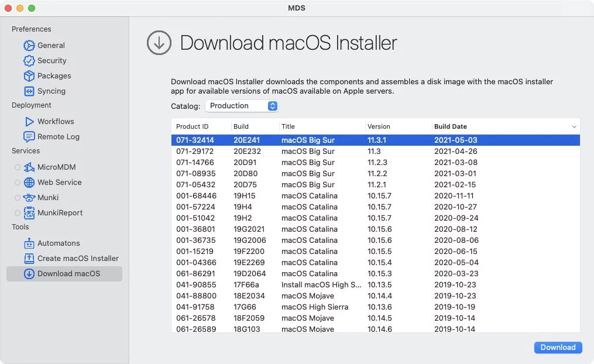Go to Workflows in sidebar

[56, 122]
